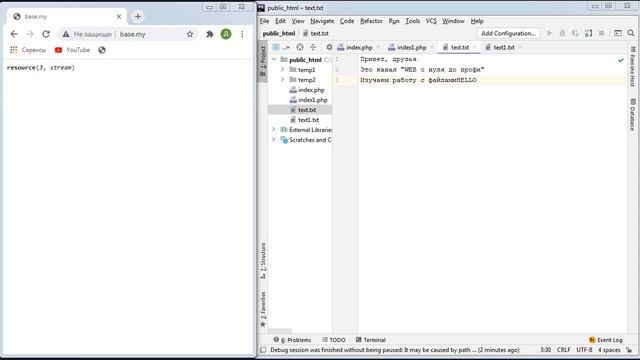This screenshot has width=640, height=360.
Task: Open the Run menu
Action: click(394, 21)
